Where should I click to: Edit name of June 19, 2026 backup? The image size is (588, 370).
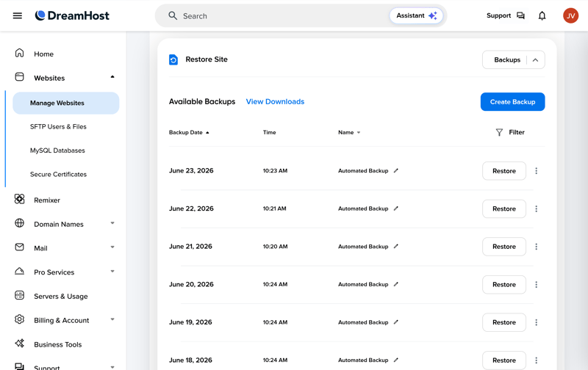tap(395, 322)
